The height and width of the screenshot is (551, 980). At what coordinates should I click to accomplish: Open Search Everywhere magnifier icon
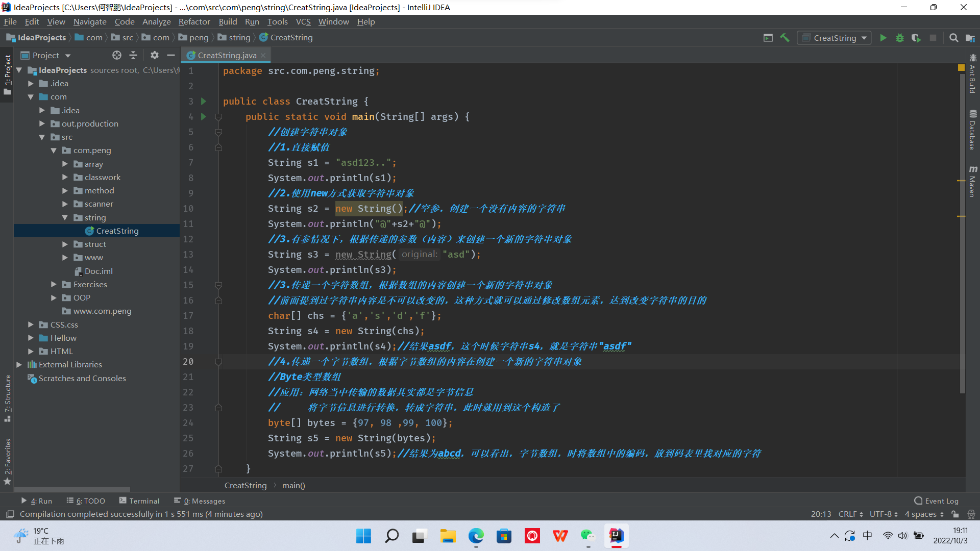953,38
